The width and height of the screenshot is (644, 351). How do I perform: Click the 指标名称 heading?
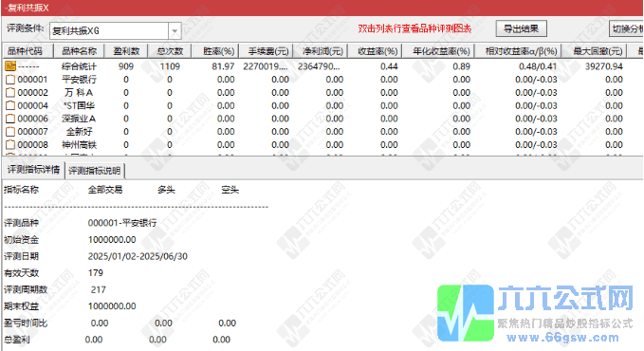coord(22,190)
